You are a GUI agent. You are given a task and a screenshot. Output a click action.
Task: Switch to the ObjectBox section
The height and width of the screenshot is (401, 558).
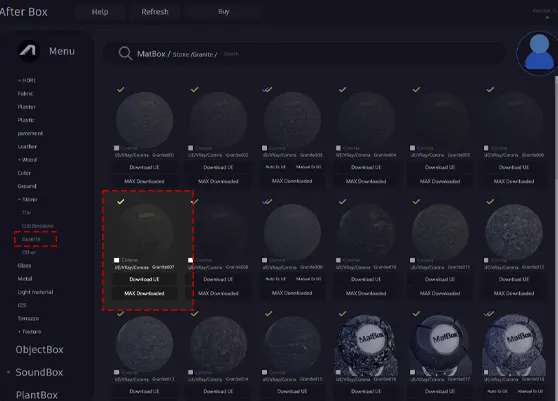point(40,350)
